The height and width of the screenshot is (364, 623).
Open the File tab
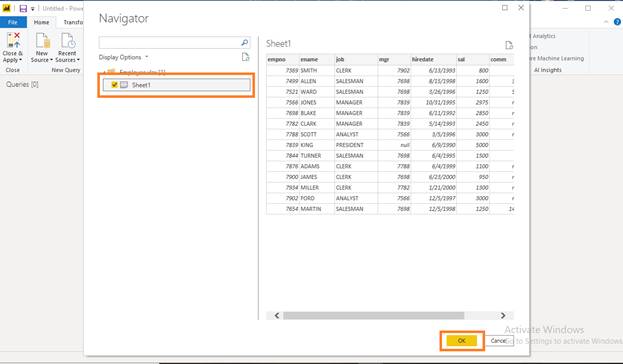click(x=13, y=22)
